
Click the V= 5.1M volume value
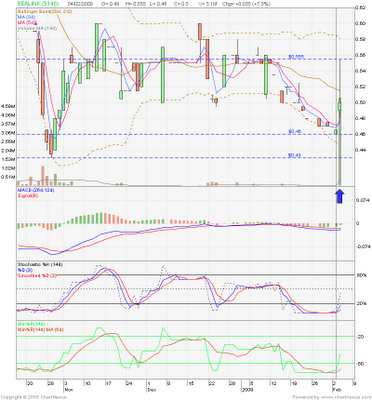[x=209, y=4]
